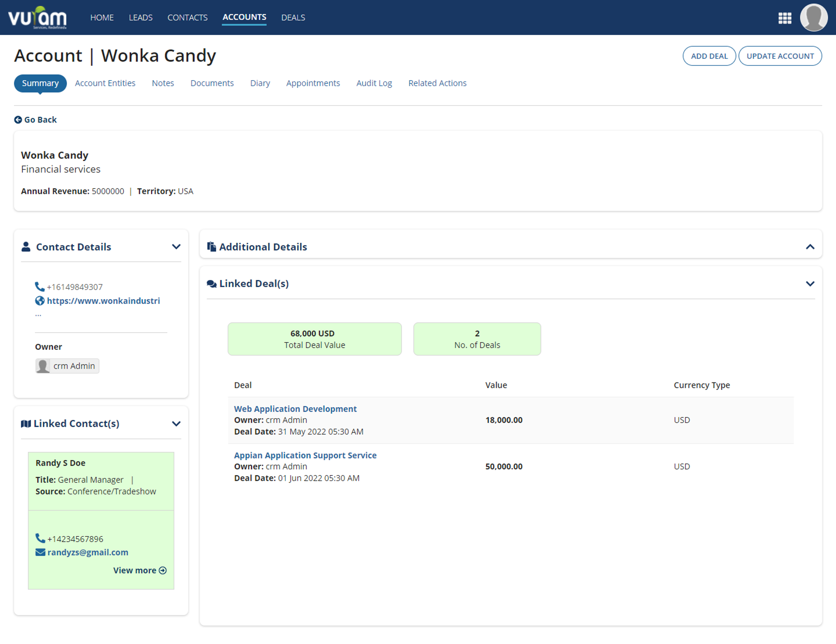
Task: Collapse the Linked Deal(s) section
Action: coord(810,284)
